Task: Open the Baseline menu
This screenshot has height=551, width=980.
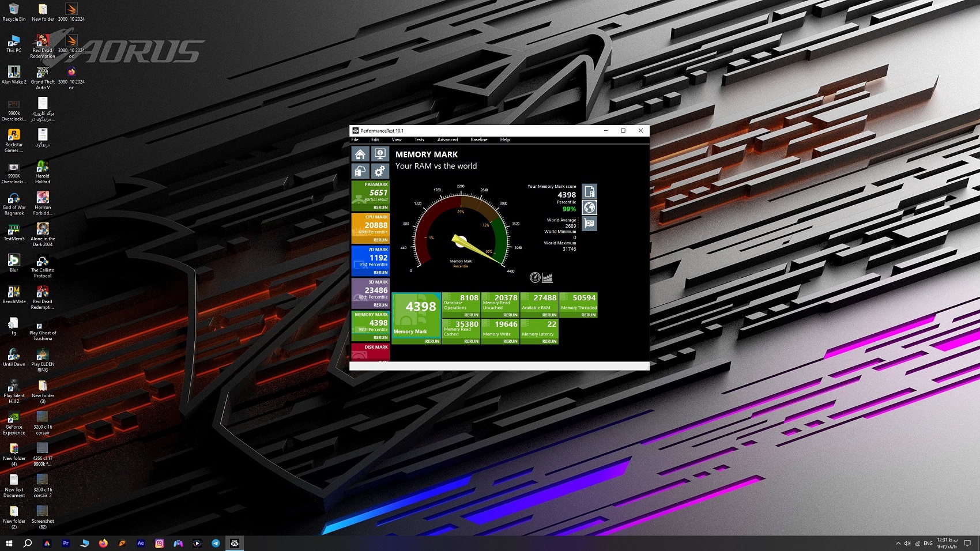Action: pyautogui.click(x=479, y=139)
